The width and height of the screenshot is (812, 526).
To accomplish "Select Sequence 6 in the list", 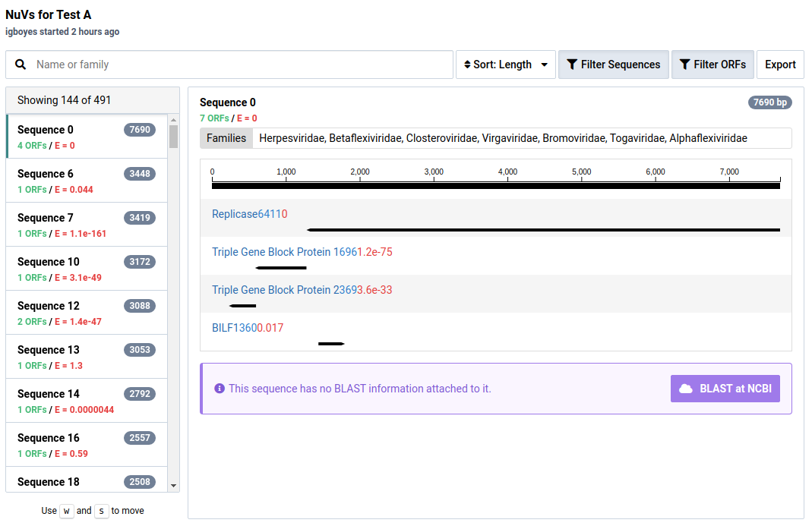I will click(86, 181).
